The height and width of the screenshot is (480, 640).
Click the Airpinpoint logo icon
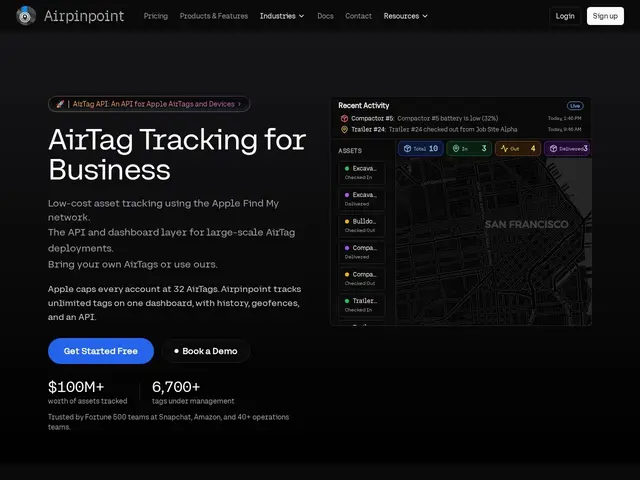click(26, 16)
